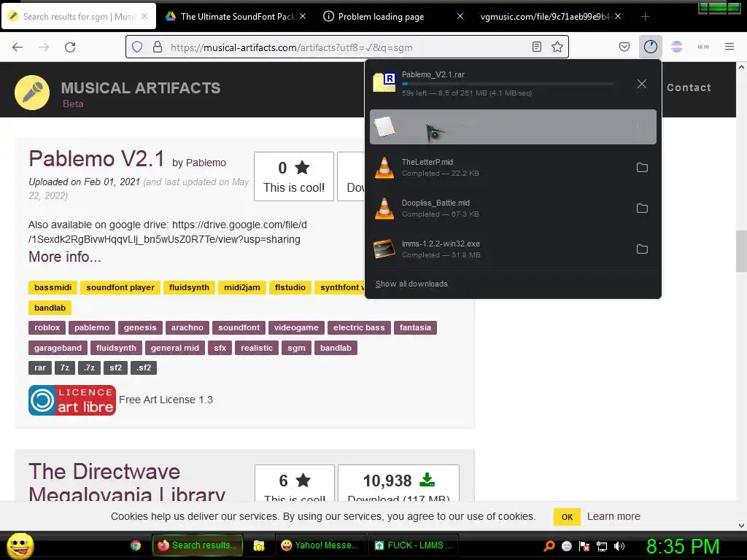Screen dimensions: 747x560
Task: Toggle the downloads panel button
Action: click(x=650, y=47)
